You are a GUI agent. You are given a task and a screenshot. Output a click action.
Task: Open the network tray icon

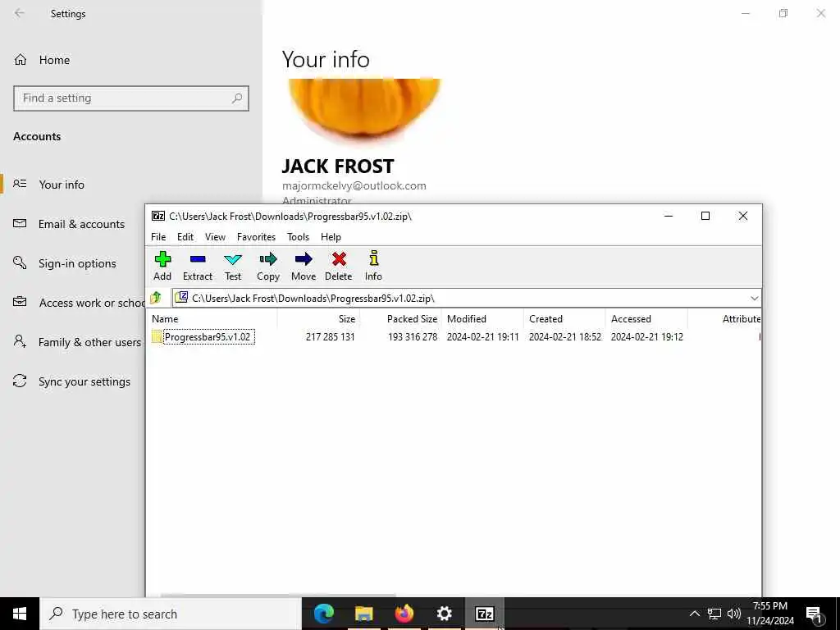pos(714,614)
